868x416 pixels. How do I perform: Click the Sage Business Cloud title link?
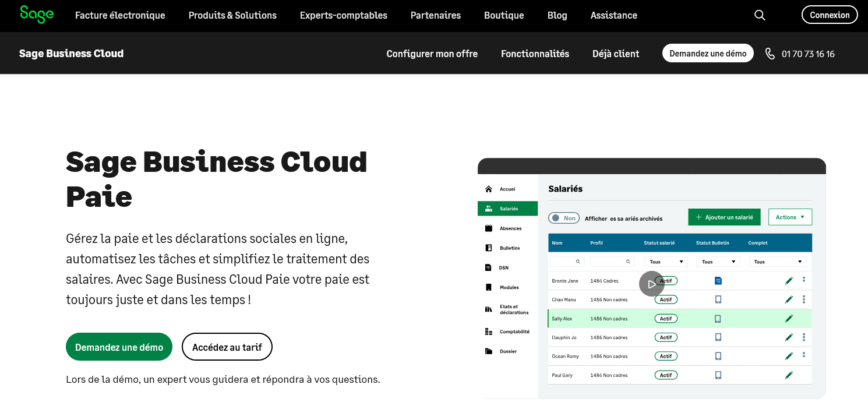[x=71, y=54]
